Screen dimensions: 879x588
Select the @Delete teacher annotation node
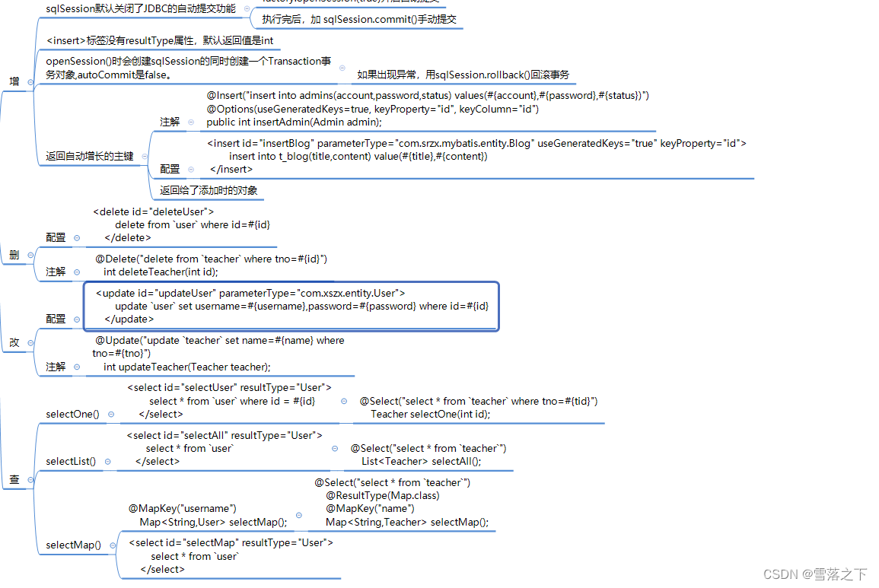211,265
